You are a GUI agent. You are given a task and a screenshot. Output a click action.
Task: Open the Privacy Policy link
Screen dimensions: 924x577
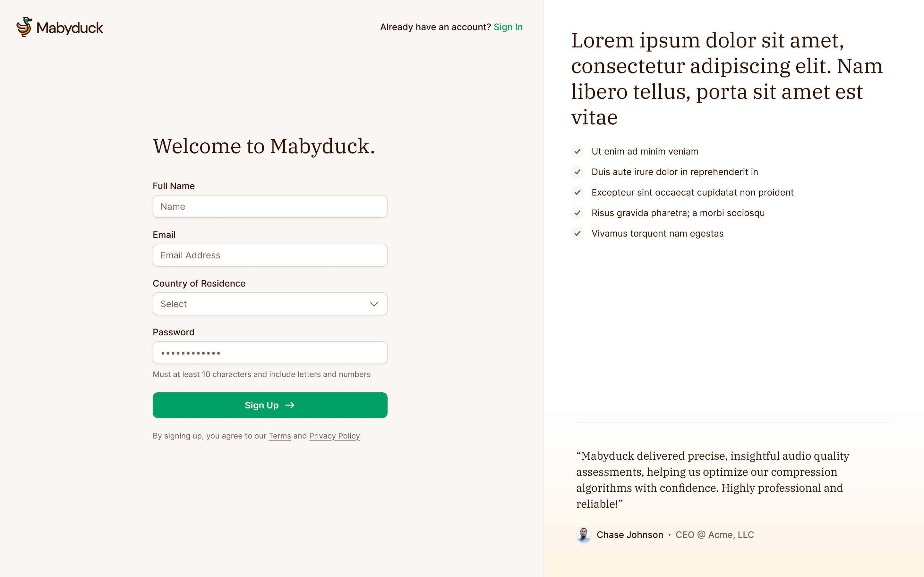coord(335,436)
